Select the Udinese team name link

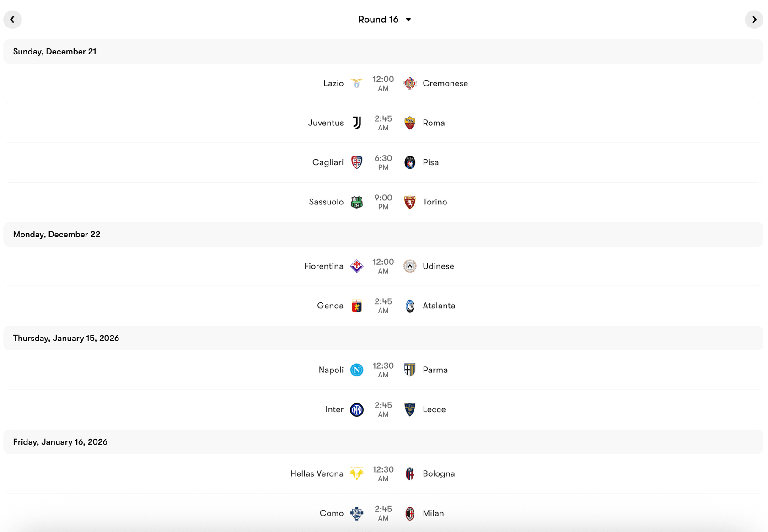point(438,266)
